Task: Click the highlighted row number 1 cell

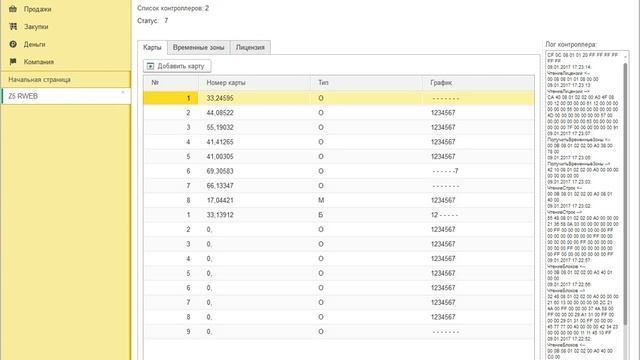Action: 171,98
